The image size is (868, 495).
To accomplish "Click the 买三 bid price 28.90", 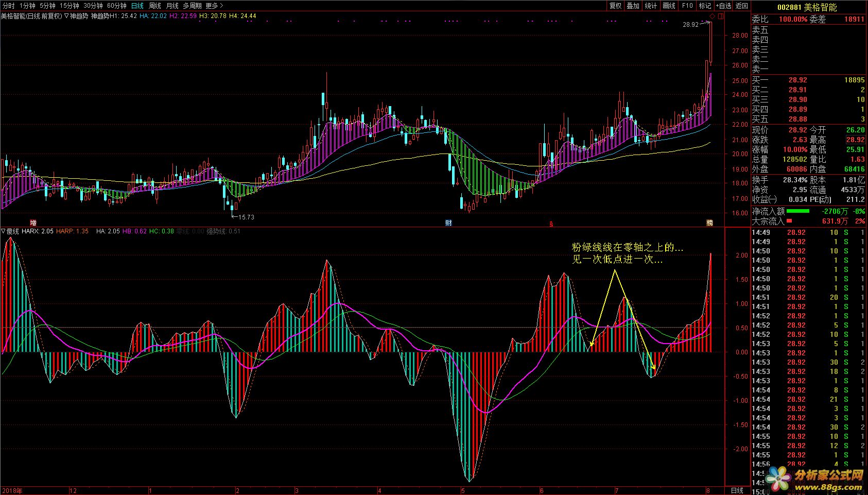I will (797, 100).
